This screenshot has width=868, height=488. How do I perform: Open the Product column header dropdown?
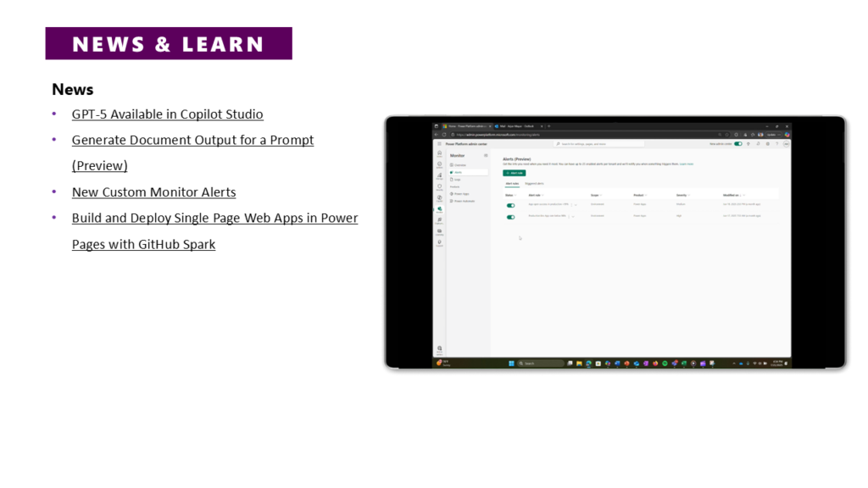(645, 196)
